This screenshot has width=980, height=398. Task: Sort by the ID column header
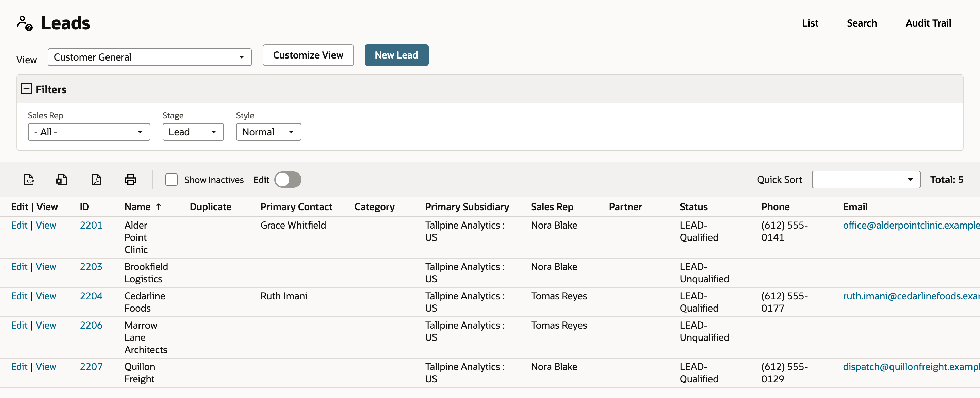[x=84, y=207]
